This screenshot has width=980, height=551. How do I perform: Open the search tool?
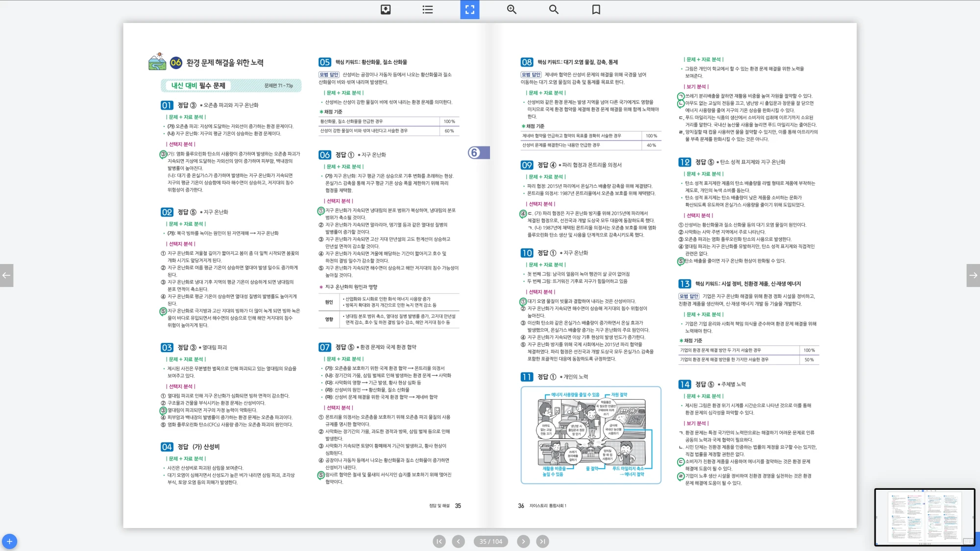click(x=554, y=9)
